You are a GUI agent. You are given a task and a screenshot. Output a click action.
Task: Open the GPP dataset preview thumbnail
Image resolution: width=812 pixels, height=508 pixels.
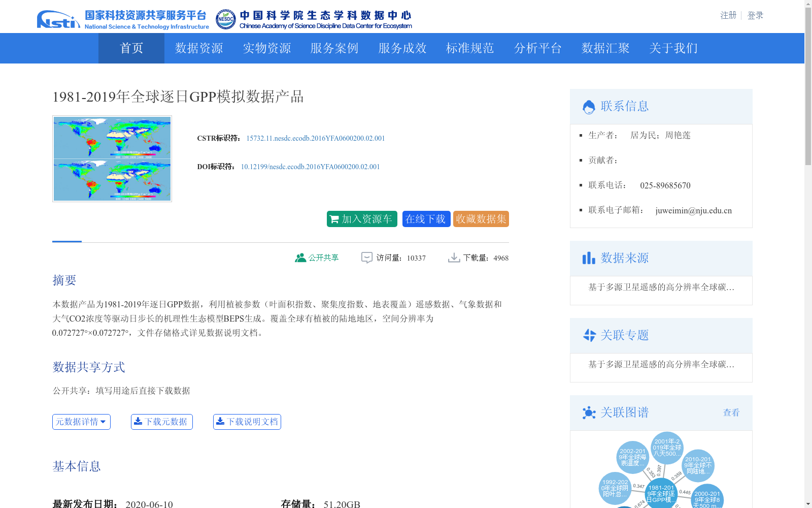tap(112, 158)
